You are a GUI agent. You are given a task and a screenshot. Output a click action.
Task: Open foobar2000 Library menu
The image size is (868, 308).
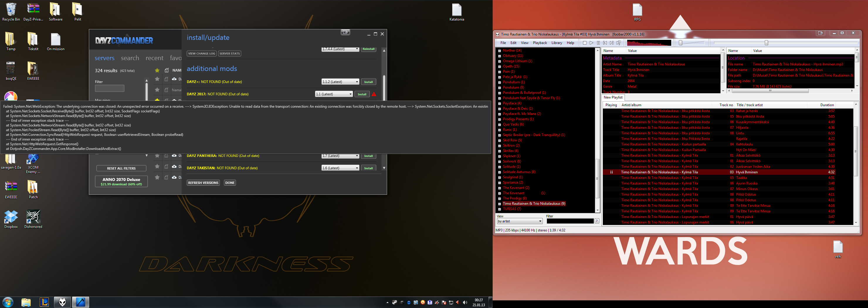(557, 43)
